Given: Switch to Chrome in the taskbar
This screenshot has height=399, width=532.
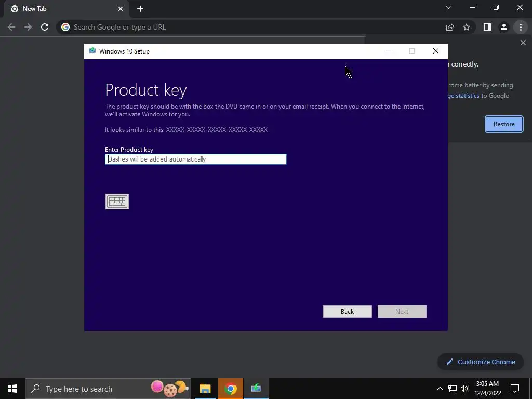Looking at the screenshot, I should [x=230, y=389].
